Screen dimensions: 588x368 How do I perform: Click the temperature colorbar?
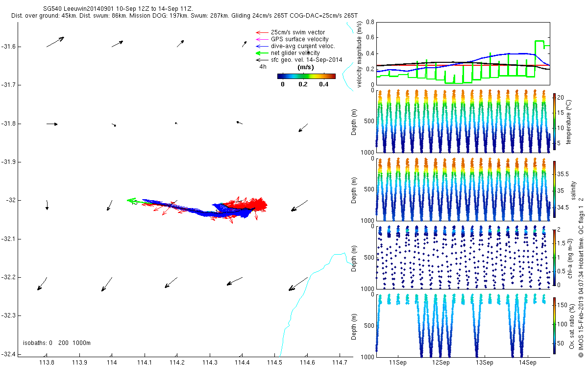(x=555, y=121)
